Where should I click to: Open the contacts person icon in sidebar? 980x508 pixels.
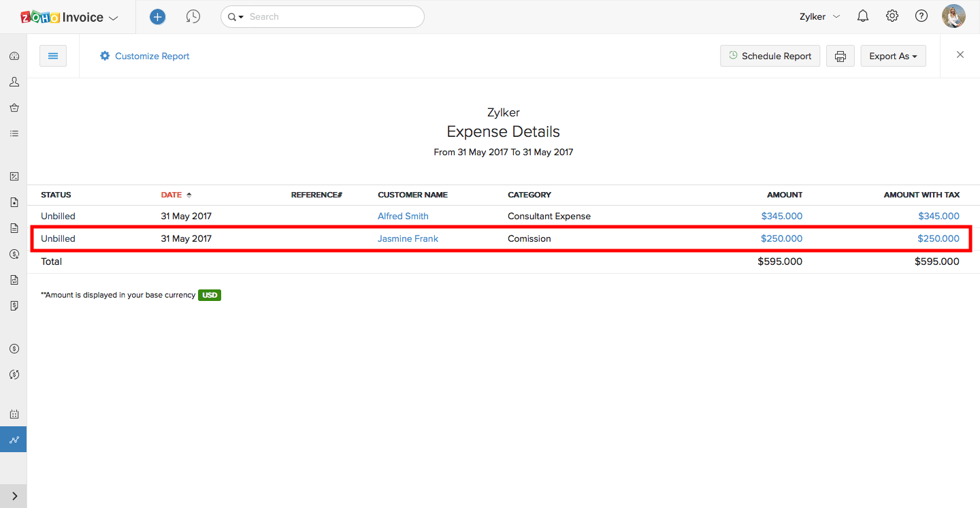point(14,82)
